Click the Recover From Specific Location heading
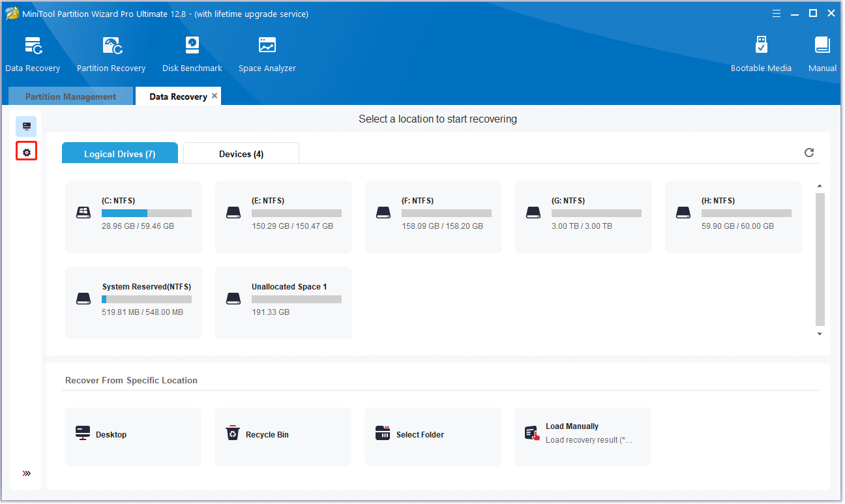This screenshot has width=845, height=504. 131,380
